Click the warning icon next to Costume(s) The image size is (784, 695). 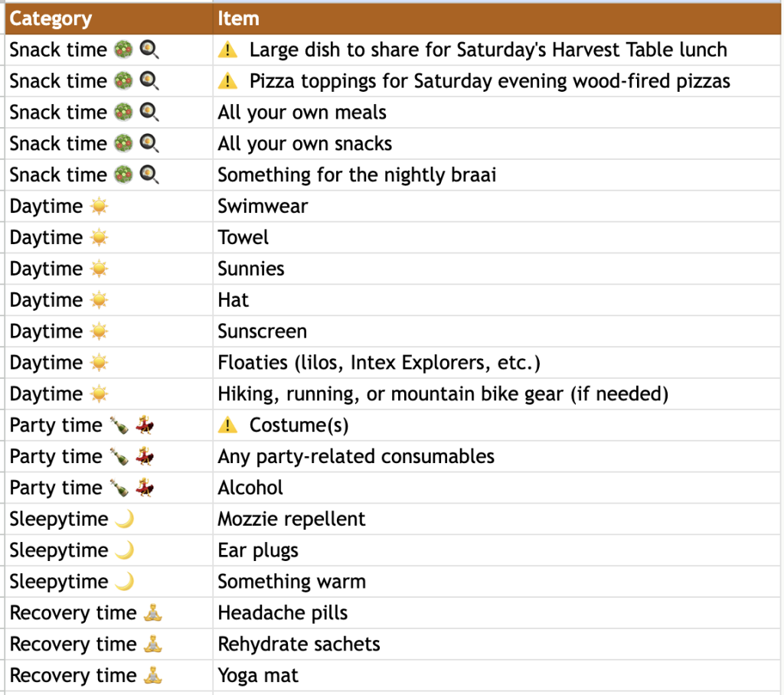227,426
